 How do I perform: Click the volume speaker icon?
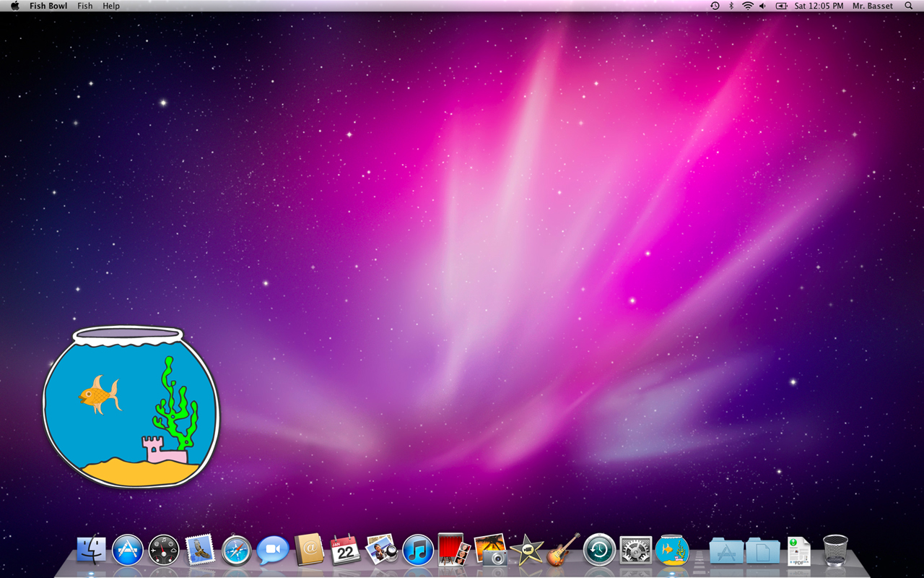tap(763, 6)
